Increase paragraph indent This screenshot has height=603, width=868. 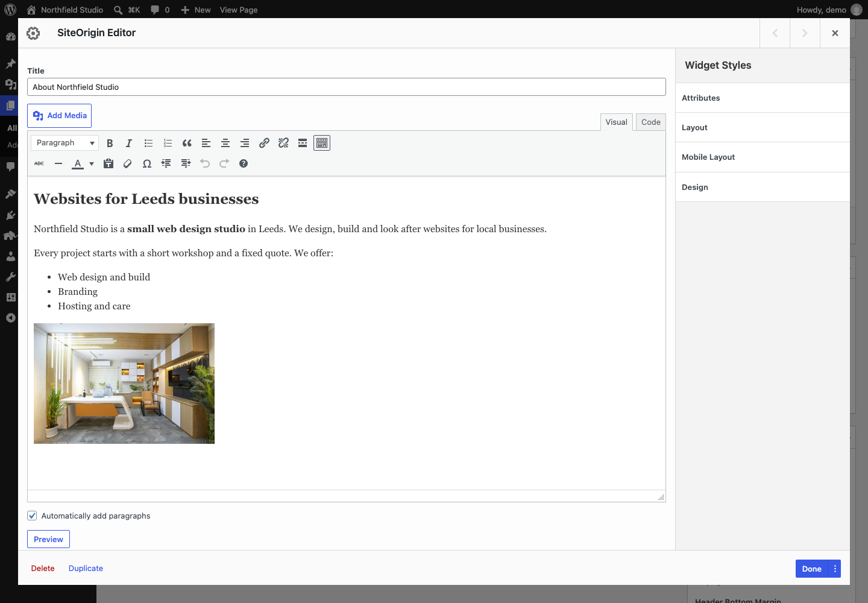pyautogui.click(x=186, y=163)
